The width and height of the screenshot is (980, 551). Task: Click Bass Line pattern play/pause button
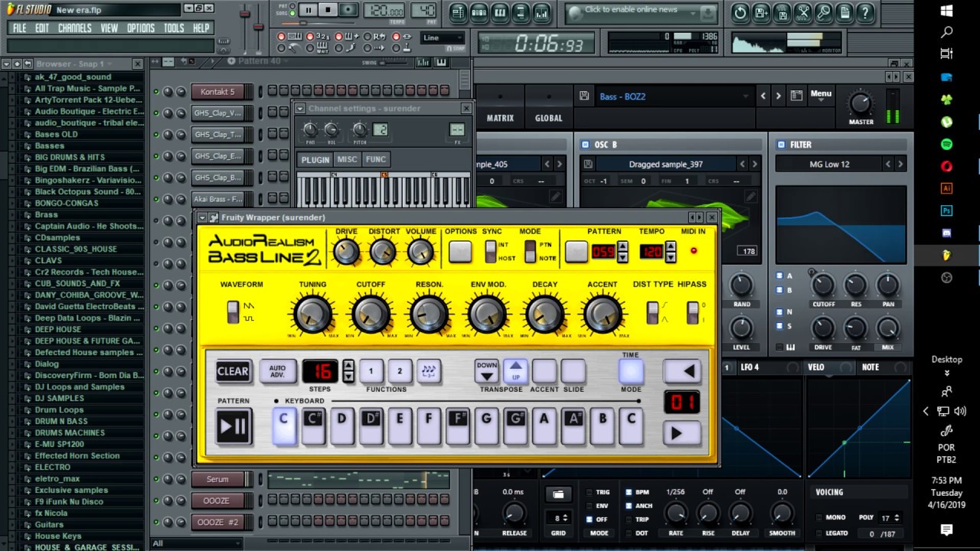(233, 427)
